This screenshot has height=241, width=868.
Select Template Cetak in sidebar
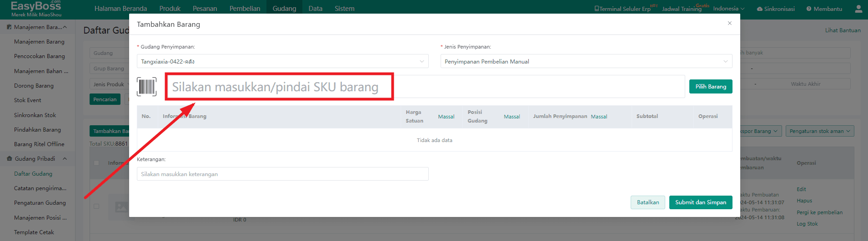click(34, 232)
